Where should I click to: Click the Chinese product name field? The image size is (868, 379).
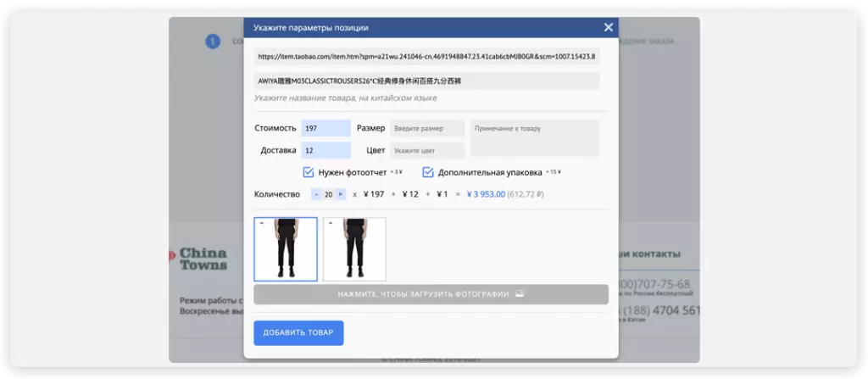point(427,81)
